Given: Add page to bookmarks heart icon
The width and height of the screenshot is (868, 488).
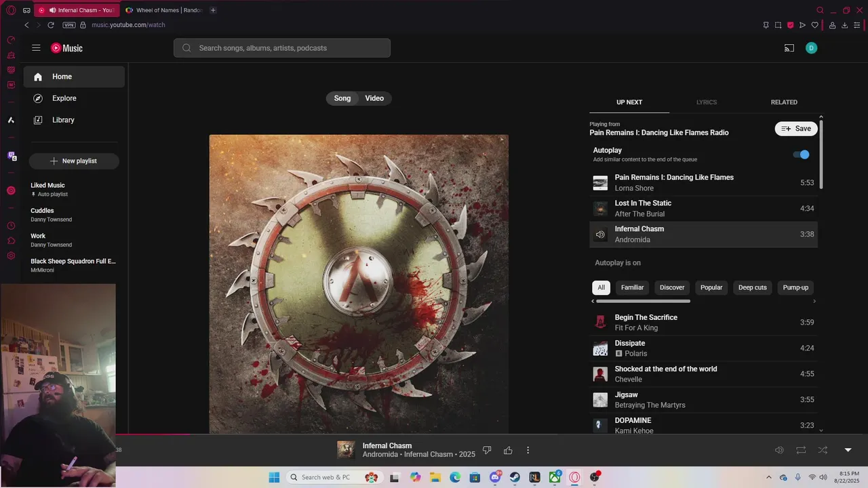Looking at the screenshot, I should (x=815, y=25).
